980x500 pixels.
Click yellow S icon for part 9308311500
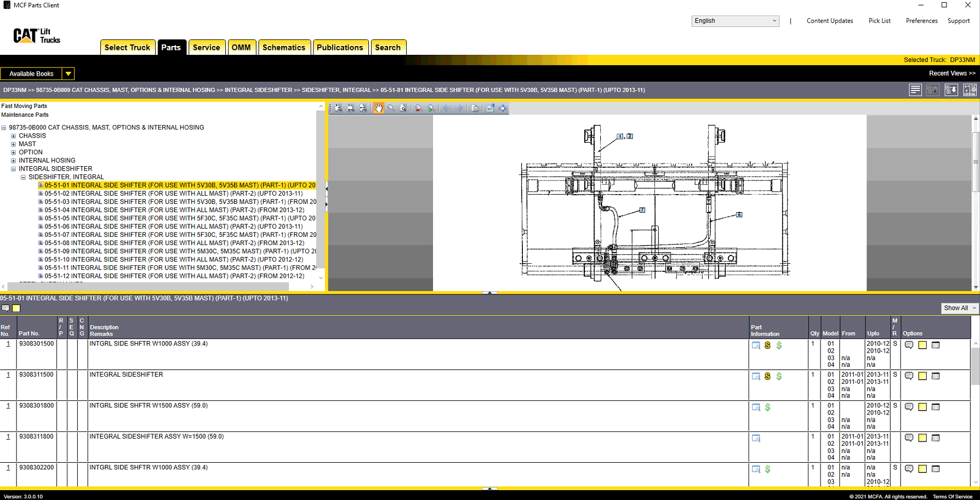(x=767, y=377)
